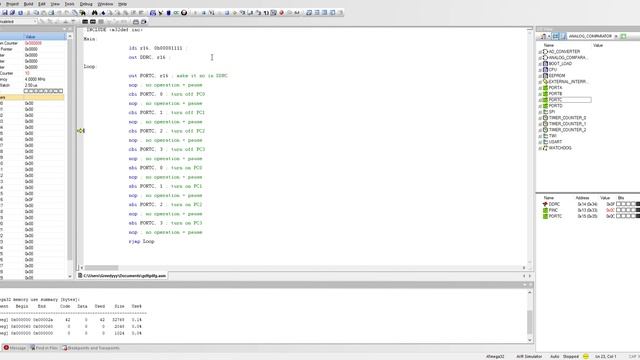Click the highlighted blue view icon in the I/O View toolbar
640x360 pixels.
coord(556,36)
